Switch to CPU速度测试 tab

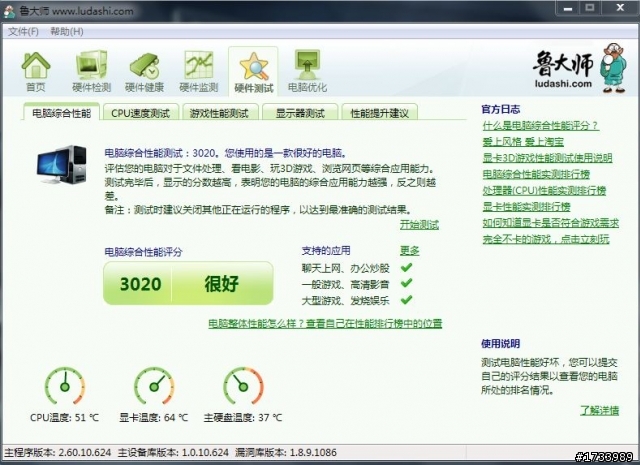pos(140,113)
